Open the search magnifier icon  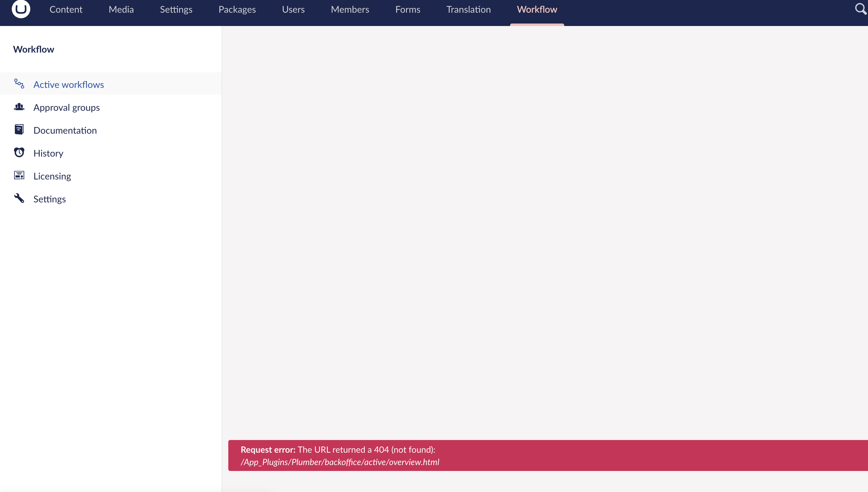click(x=860, y=9)
